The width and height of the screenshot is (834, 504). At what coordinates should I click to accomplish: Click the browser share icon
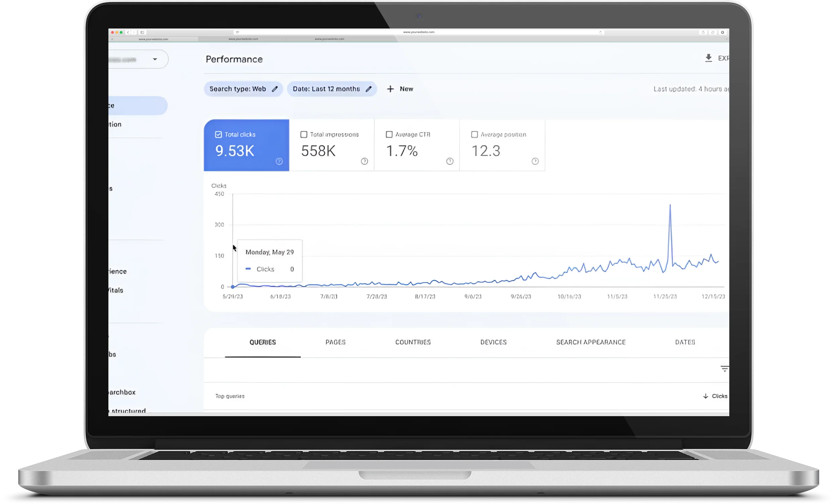(x=703, y=33)
